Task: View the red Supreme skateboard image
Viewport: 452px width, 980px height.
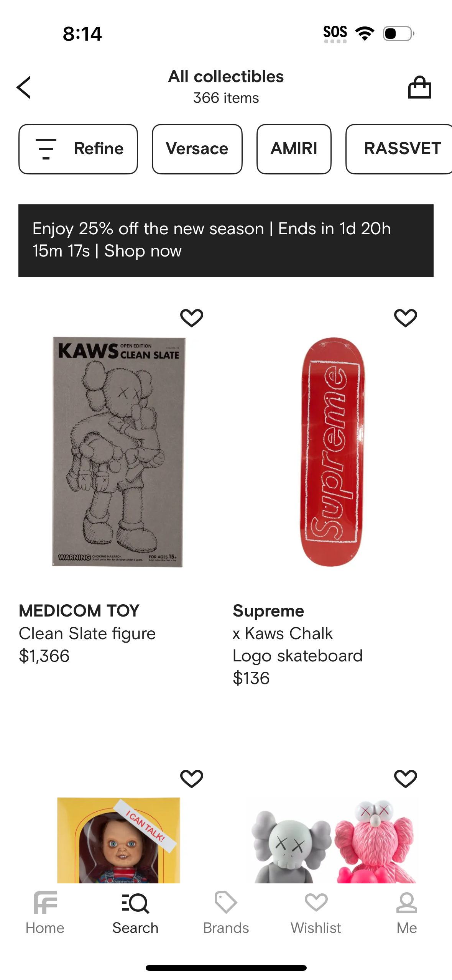Action: tap(332, 452)
